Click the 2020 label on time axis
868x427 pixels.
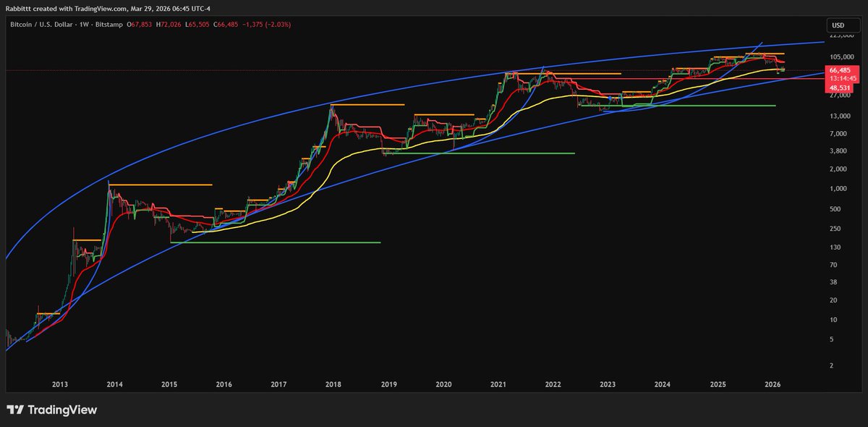point(443,384)
